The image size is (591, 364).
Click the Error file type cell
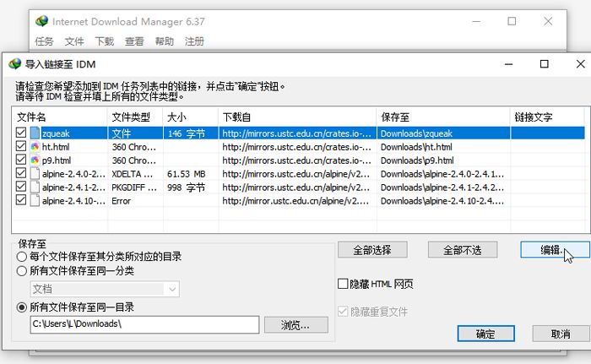[121, 201]
